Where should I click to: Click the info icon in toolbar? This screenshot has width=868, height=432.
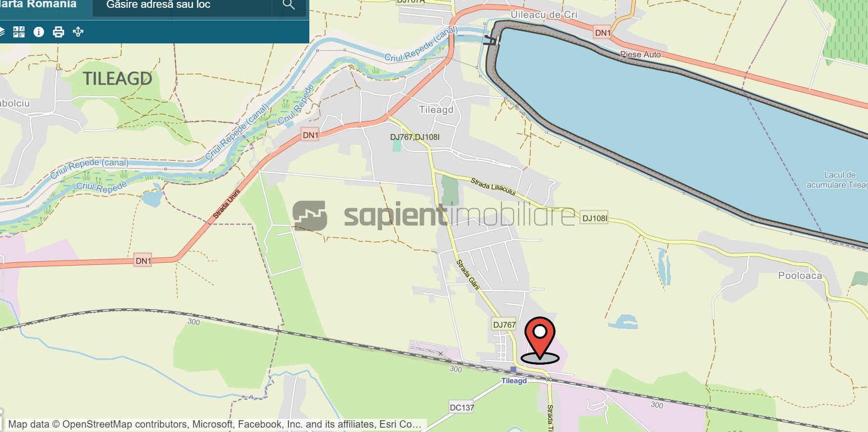39,32
